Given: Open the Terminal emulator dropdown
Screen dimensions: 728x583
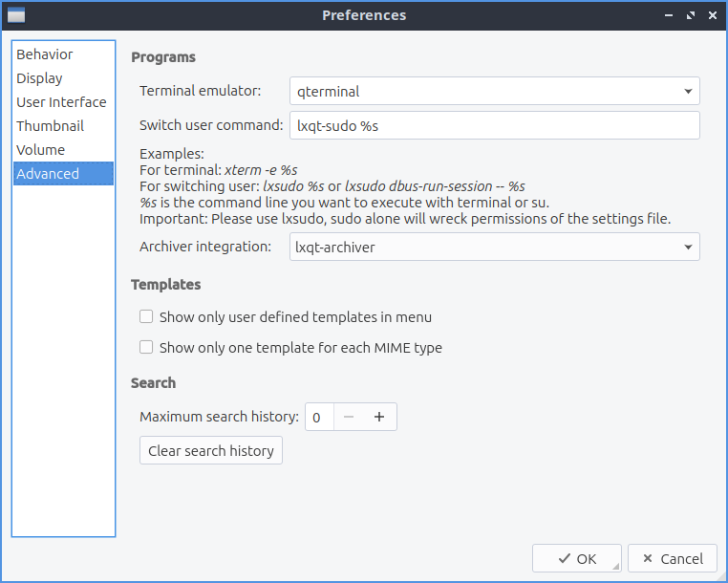Looking at the screenshot, I should [495, 92].
